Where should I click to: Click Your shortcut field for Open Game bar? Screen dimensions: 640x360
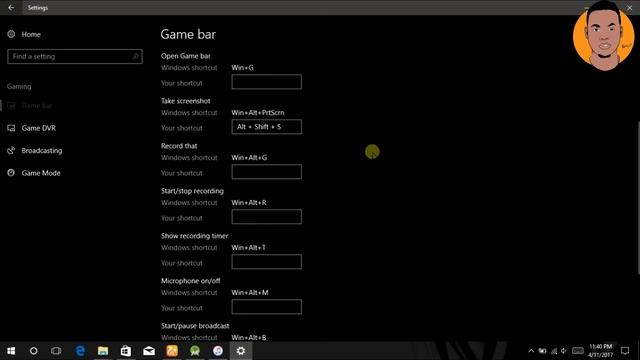(x=267, y=82)
